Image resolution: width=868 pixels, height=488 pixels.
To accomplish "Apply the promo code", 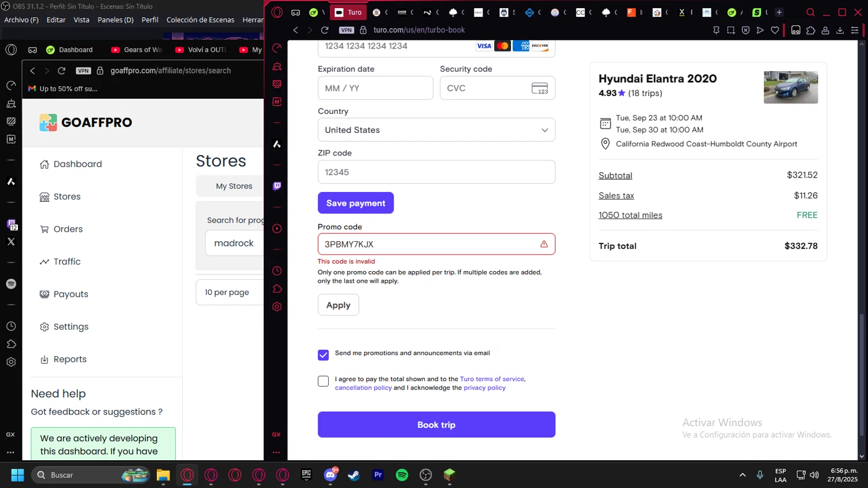I will tap(339, 305).
